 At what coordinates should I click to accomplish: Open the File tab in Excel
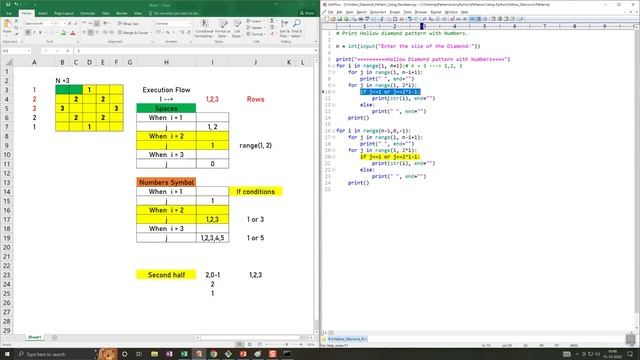pos(9,13)
